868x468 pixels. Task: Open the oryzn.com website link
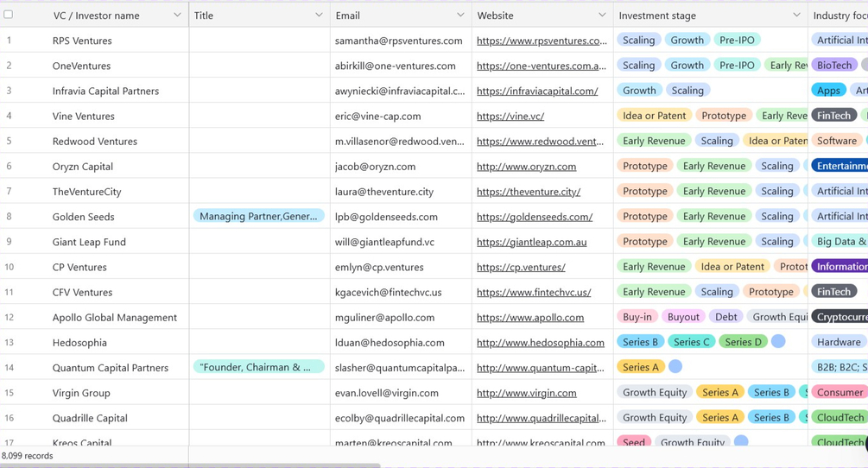(x=526, y=167)
